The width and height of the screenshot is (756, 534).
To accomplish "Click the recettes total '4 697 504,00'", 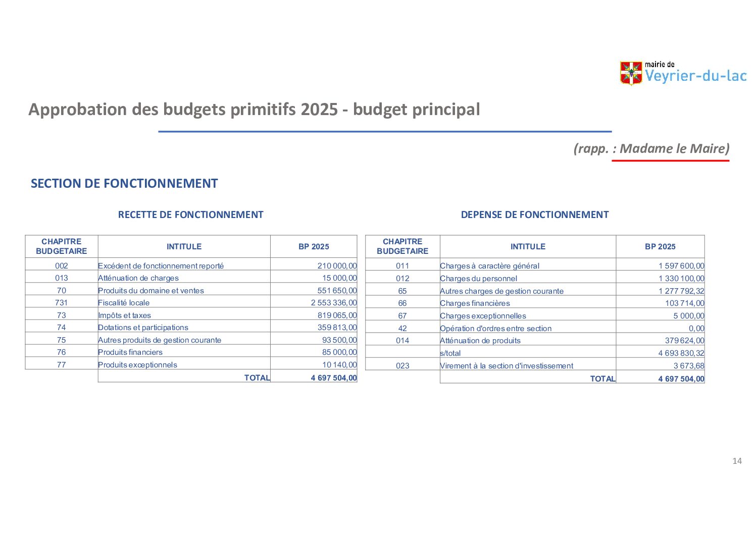I will (334, 378).
